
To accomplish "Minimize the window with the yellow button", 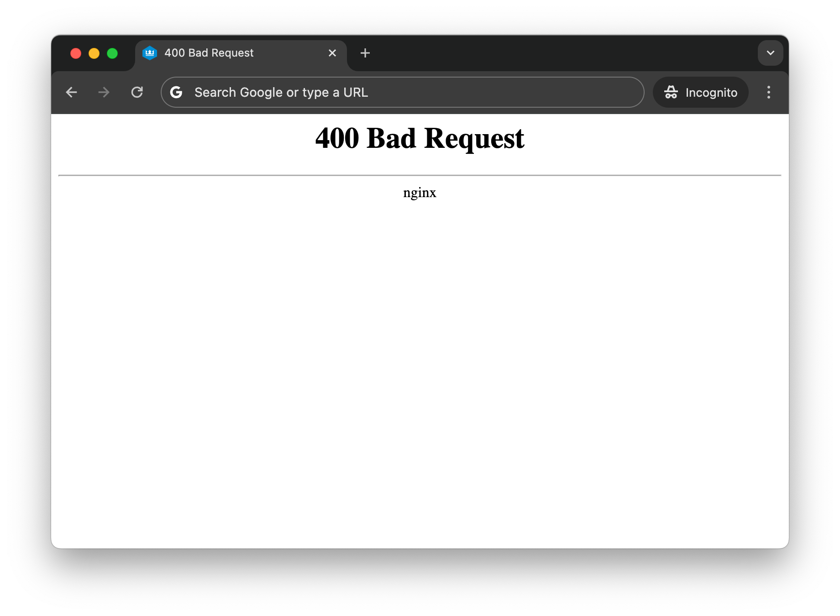I will [94, 53].
